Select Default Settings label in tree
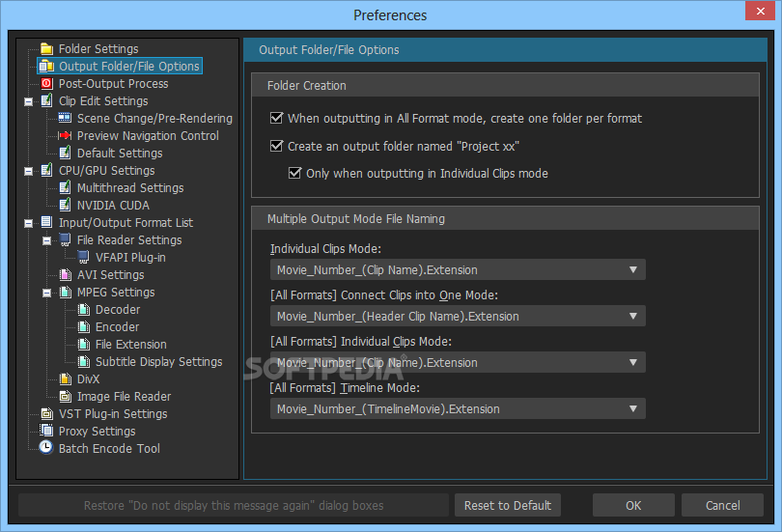 (x=120, y=154)
